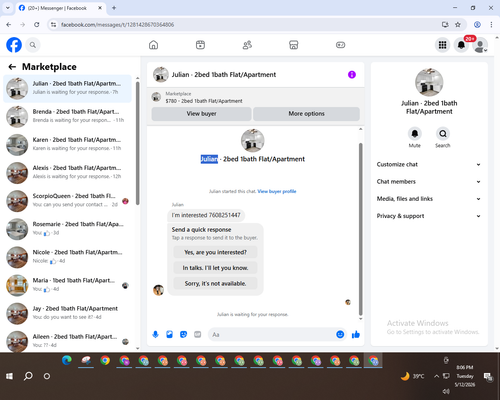Reload the page with the refresh icon

(x=37, y=25)
